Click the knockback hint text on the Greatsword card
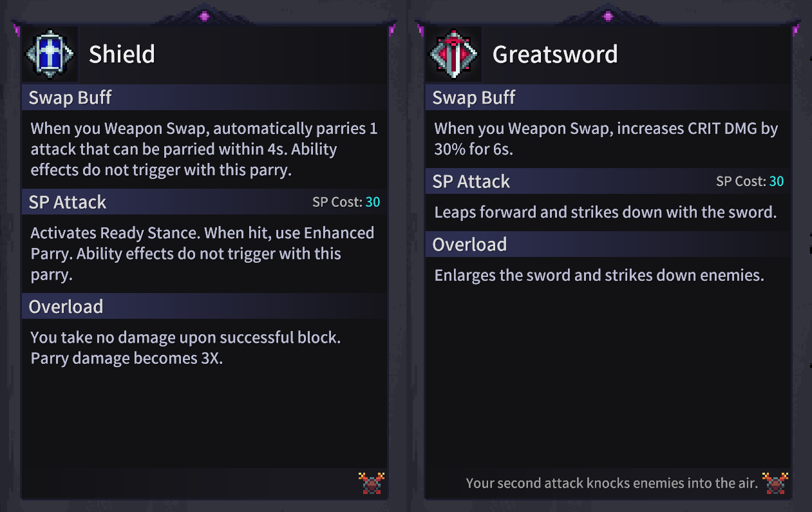Image resolution: width=812 pixels, height=512 pixels. [x=612, y=483]
